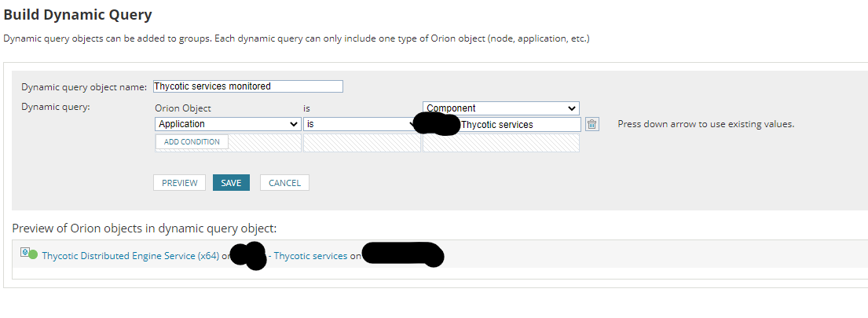The height and width of the screenshot is (318, 868).
Task: Open Thycotic Distributed Engine Service (x64) link
Action: pyautogui.click(x=130, y=256)
